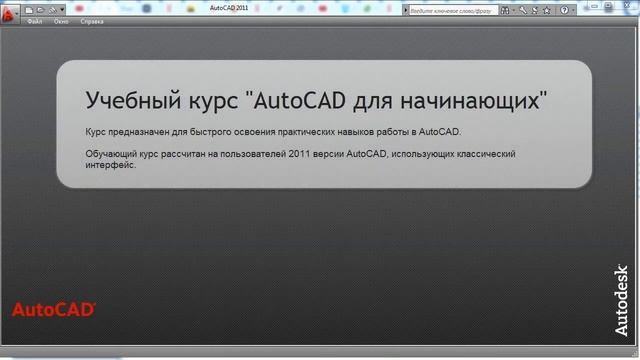
Task: Click the Communication Center satellite icon
Action: point(535,11)
